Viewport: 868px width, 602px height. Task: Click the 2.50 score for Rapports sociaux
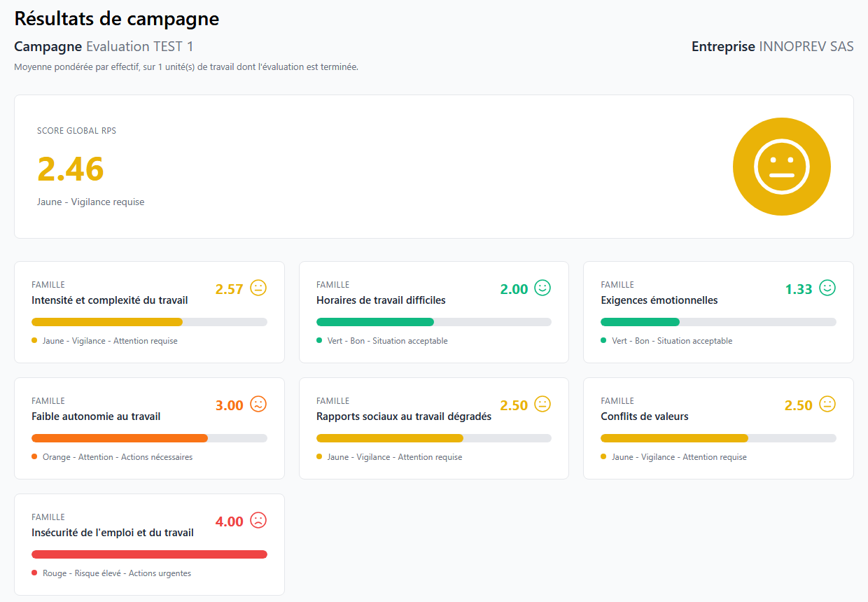tap(514, 405)
